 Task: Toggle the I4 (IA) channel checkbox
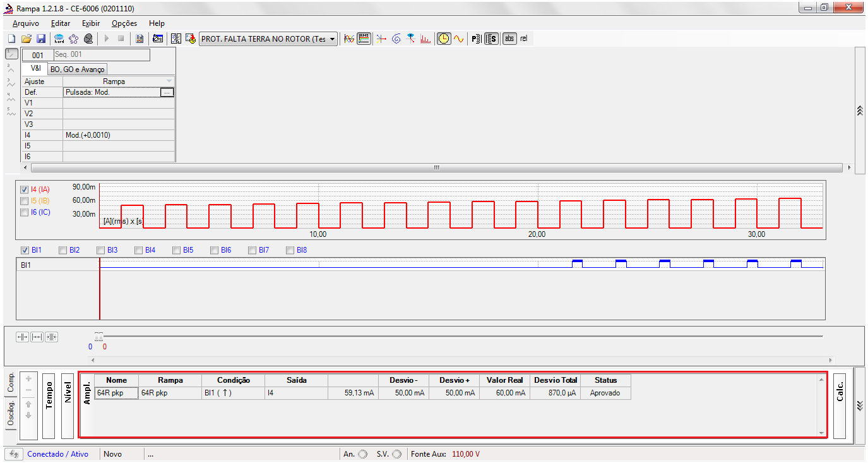(x=25, y=189)
